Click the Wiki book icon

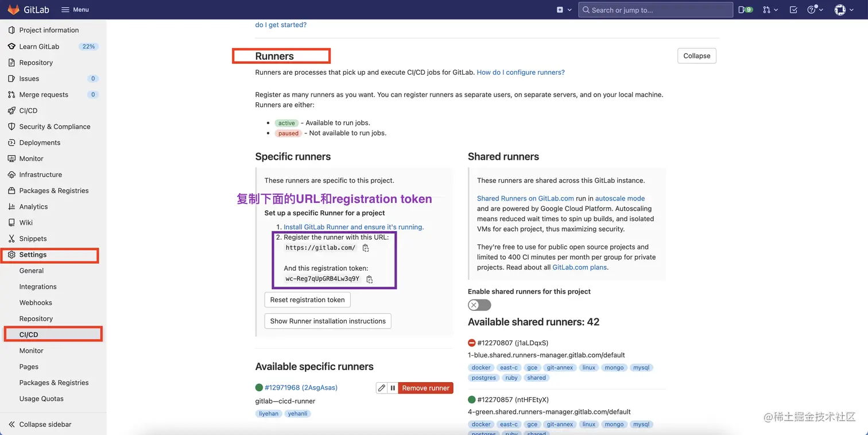(x=11, y=222)
